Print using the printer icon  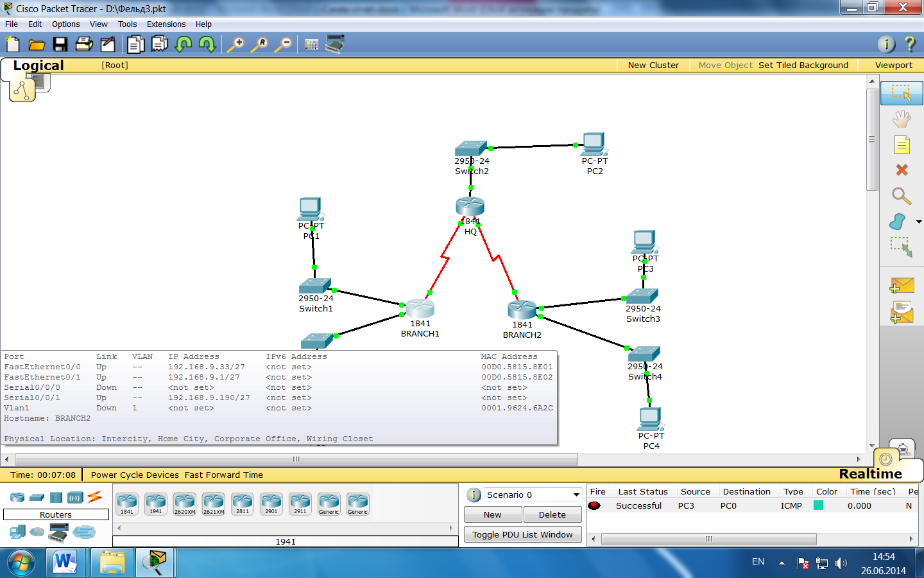[84, 44]
